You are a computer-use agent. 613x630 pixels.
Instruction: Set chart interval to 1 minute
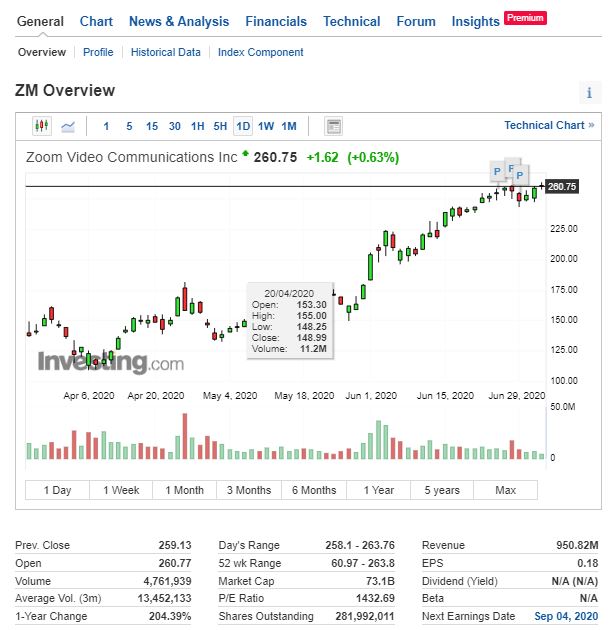106,127
